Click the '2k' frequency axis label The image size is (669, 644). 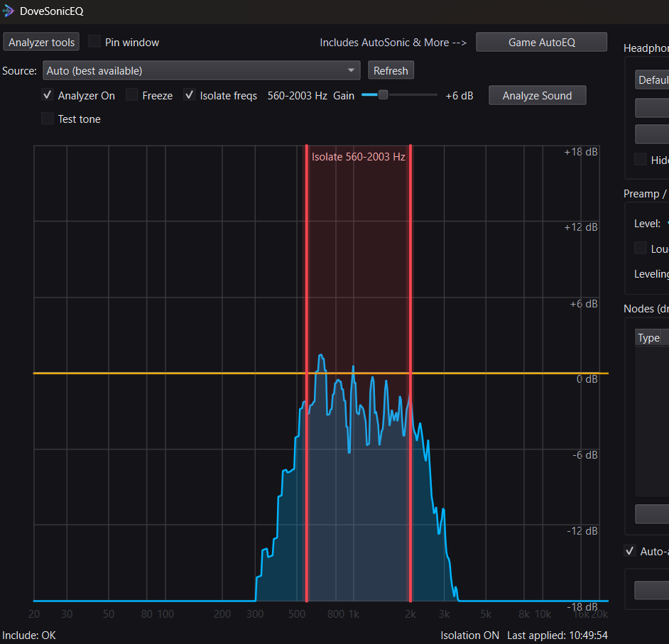[x=410, y=614]
